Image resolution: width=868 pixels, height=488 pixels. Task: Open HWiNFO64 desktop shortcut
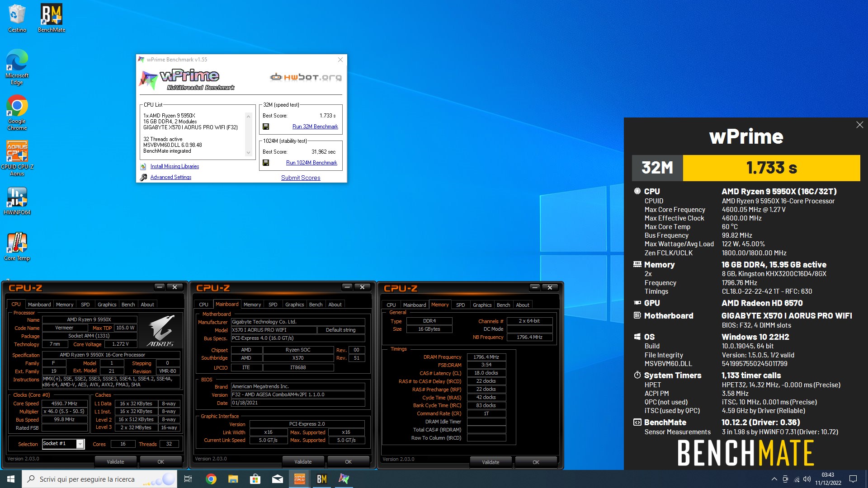click(17, 201)
